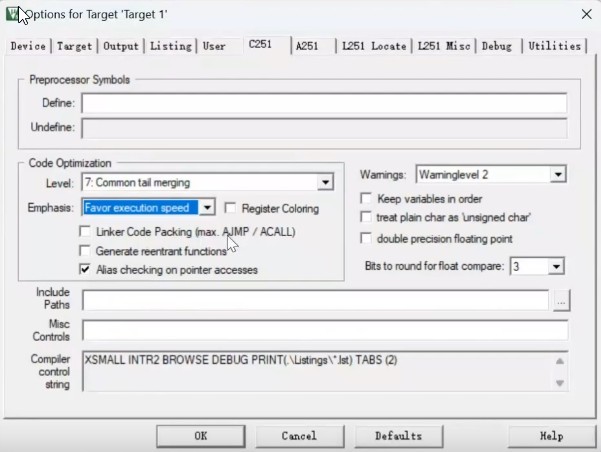Open the Warnings level dropdown
The image size is (601, 452).
click(558, 174)
